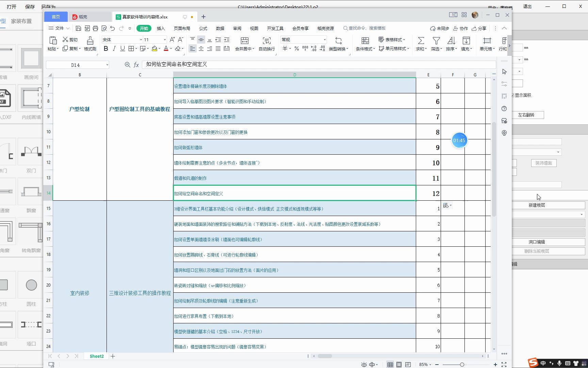The image size is (588, 368).
Task: Switch to page layout view in status bar
Action: click(399, 365)
